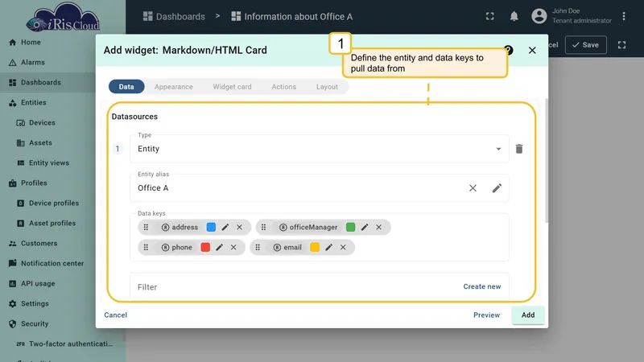Delete datasource 1 with trash icon
This screenshot has height=362, width=644.
(x=519, y=149)
